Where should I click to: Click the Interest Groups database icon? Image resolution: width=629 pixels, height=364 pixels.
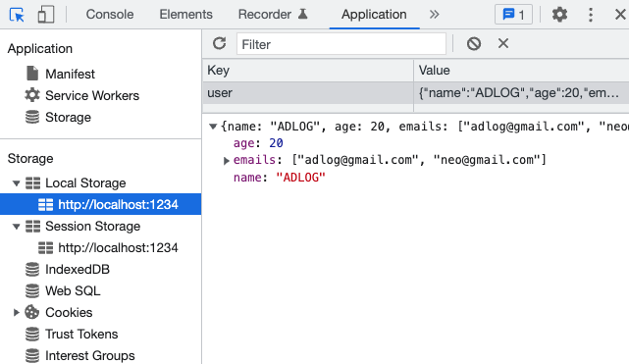click(32, 355)
